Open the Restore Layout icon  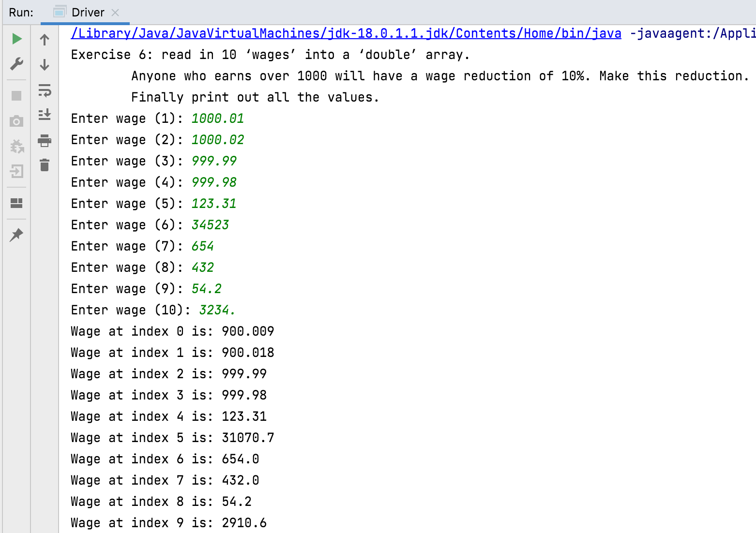click(16, 203)
